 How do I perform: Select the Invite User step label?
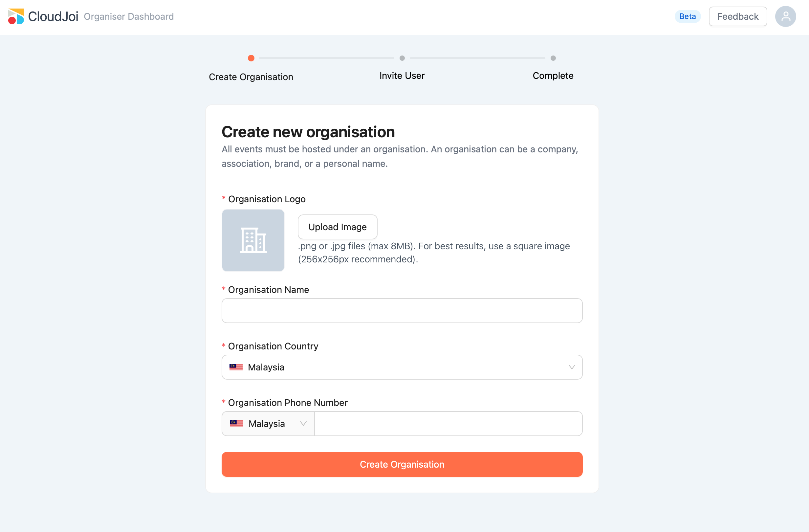click(402, 76)
